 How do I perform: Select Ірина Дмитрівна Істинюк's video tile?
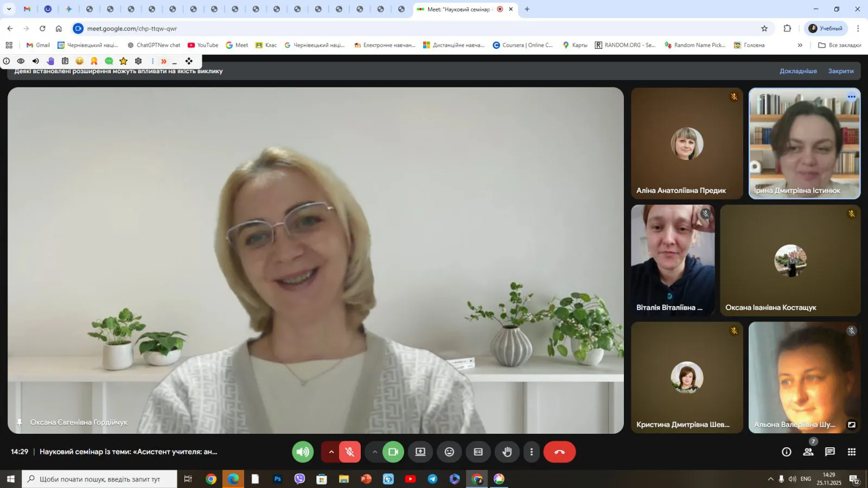click(804, 144)
